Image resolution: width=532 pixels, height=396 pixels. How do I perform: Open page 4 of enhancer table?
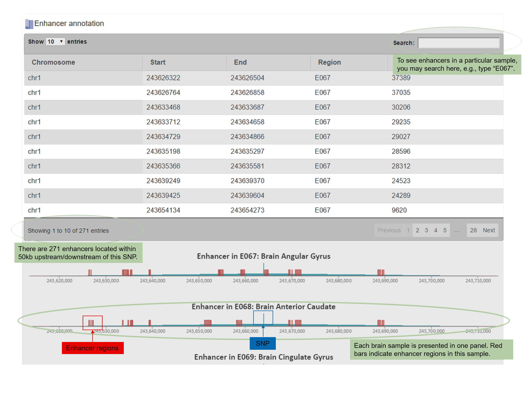click(436, 230)
